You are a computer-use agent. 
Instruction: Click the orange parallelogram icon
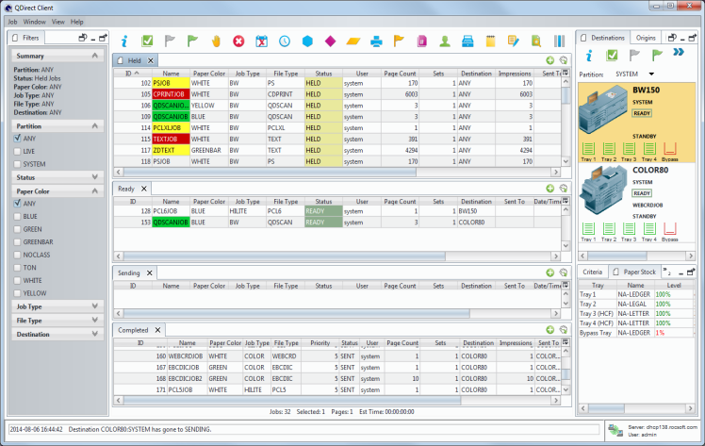point(353,41)
